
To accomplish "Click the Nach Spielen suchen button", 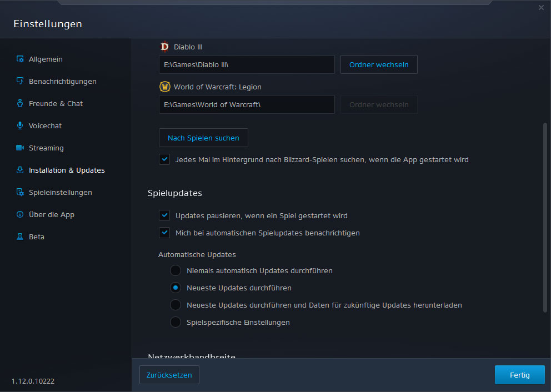I will click(203, 138).
